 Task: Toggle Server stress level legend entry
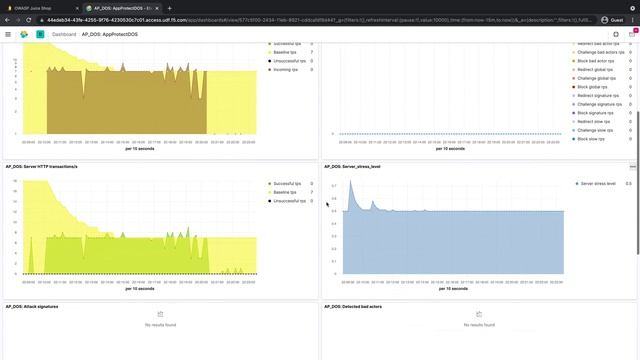598,184
